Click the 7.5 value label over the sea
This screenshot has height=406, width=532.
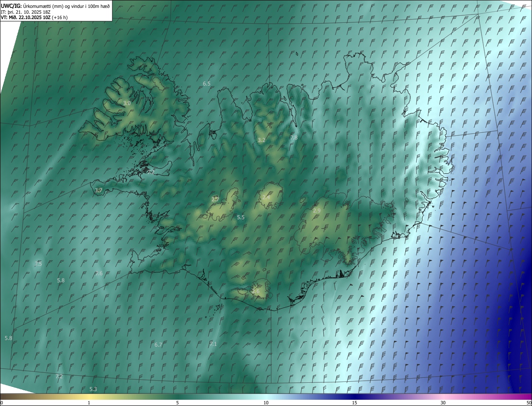pos(38,264)
